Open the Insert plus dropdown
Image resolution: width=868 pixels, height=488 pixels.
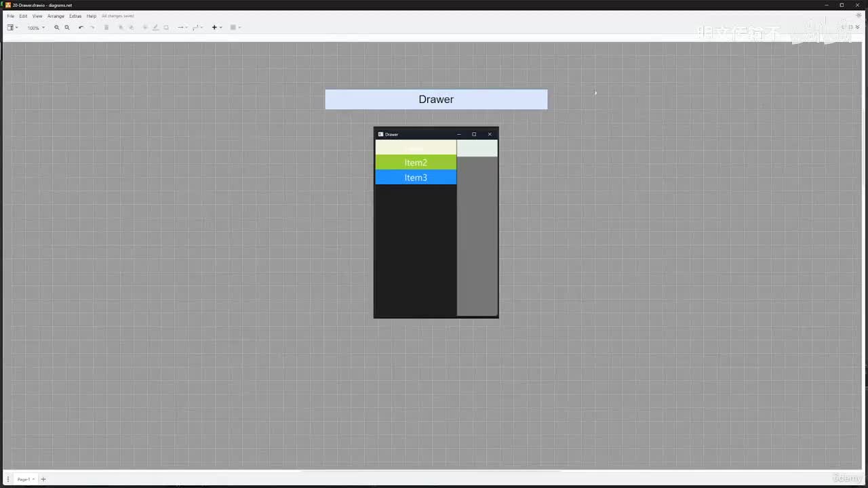tap(216, 28)
